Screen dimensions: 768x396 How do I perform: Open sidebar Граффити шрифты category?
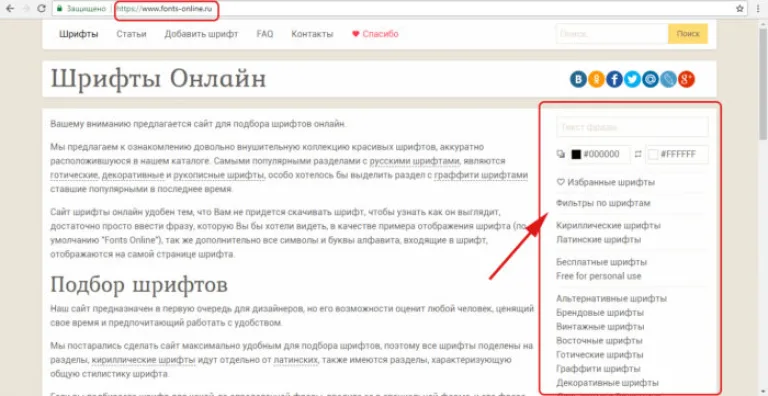coord(598,369)
